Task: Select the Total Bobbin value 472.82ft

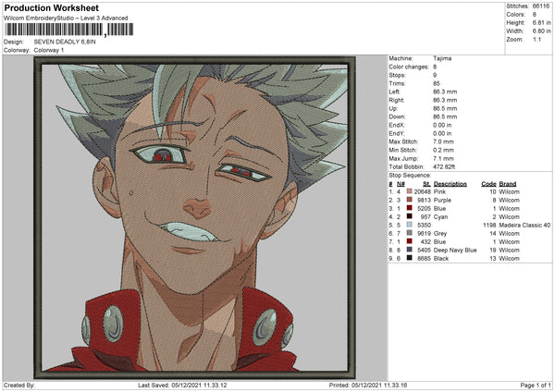Action: click(x=444, y=166)
